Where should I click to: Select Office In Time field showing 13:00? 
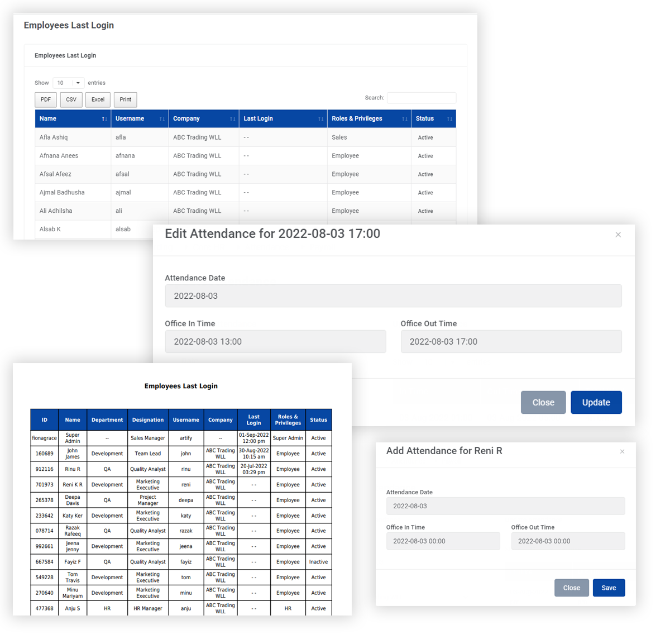click(x=275, y=341)
